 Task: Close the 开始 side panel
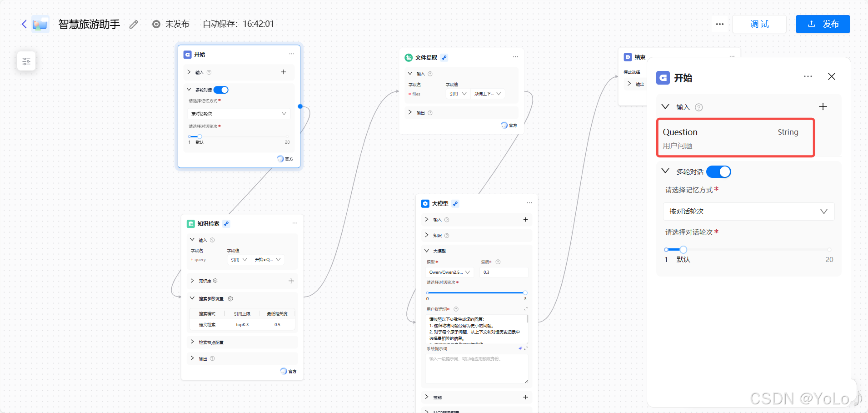pyautogui.click(x=832, y=77)
